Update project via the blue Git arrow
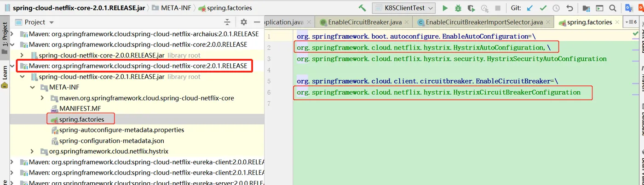 [x=530, y=8]
